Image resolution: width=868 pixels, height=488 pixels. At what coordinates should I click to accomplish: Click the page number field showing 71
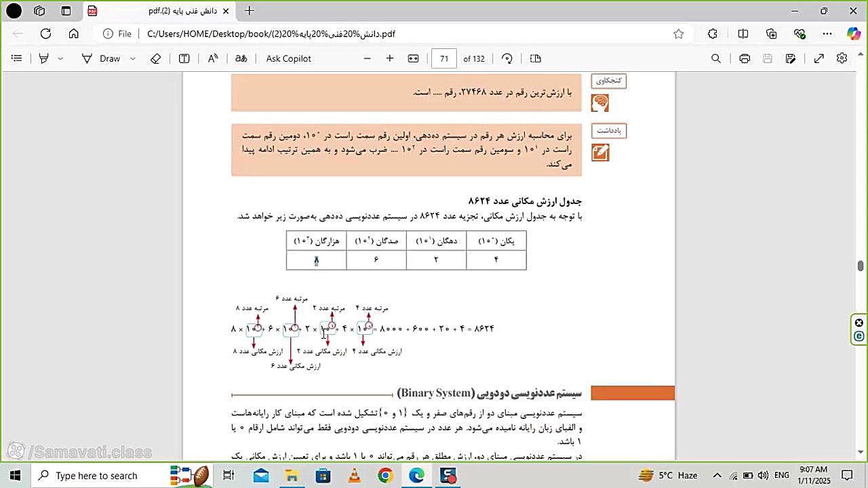[x=444, y=58]
